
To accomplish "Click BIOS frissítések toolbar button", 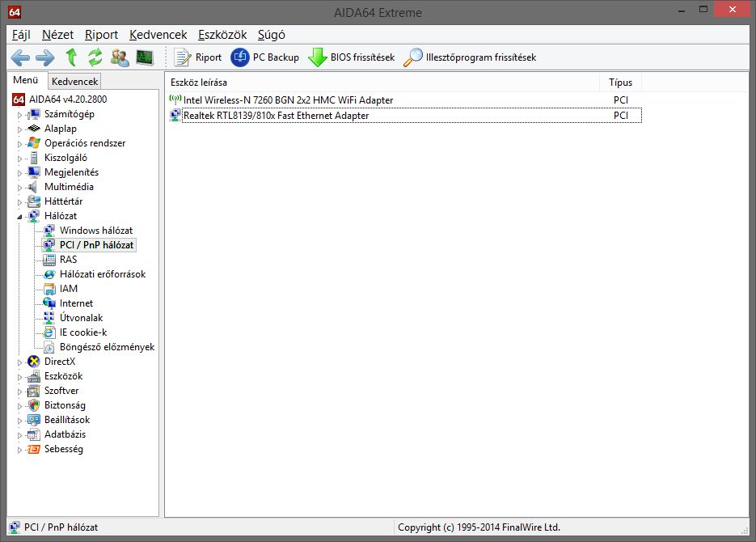I will pyautogui.click(x=352, y=57).
